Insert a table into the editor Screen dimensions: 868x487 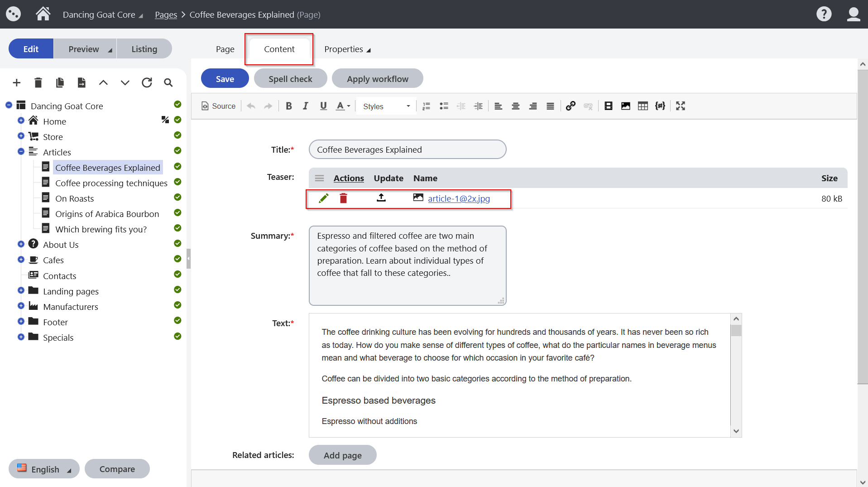pos(643,106)
